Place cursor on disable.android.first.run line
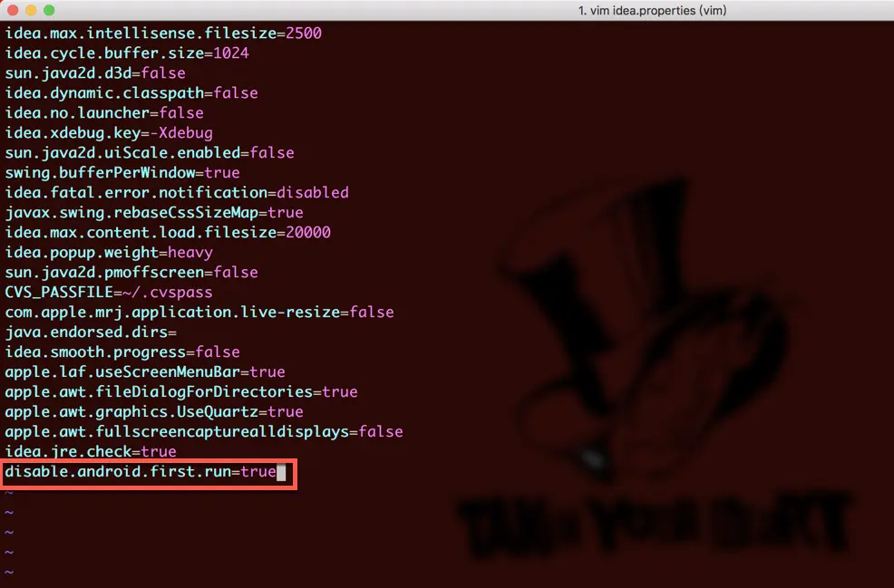This screenshot has height=588, width=894. click(x=141, y=472)
